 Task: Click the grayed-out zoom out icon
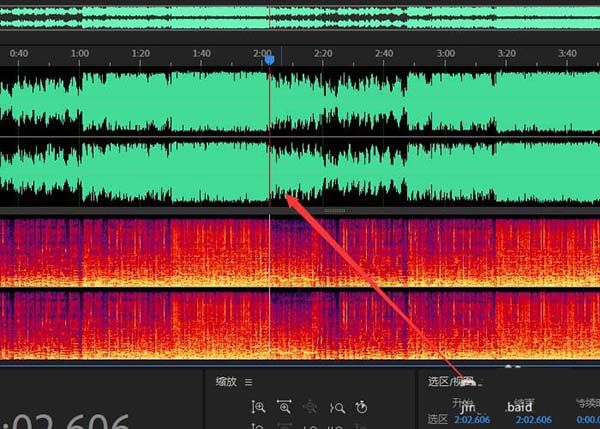click(309, 407)
